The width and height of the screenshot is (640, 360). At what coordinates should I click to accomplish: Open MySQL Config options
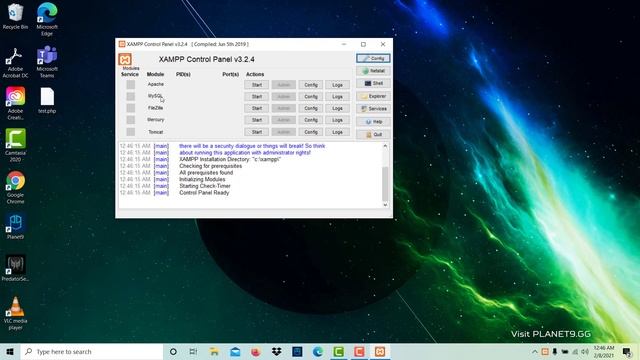pyautogui.click(x=311, y=97)
